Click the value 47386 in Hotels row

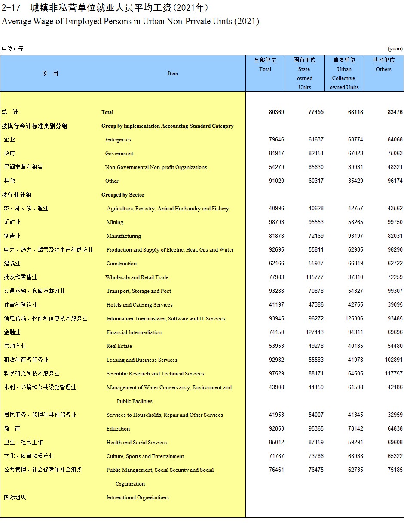click(x=316, y=305)
